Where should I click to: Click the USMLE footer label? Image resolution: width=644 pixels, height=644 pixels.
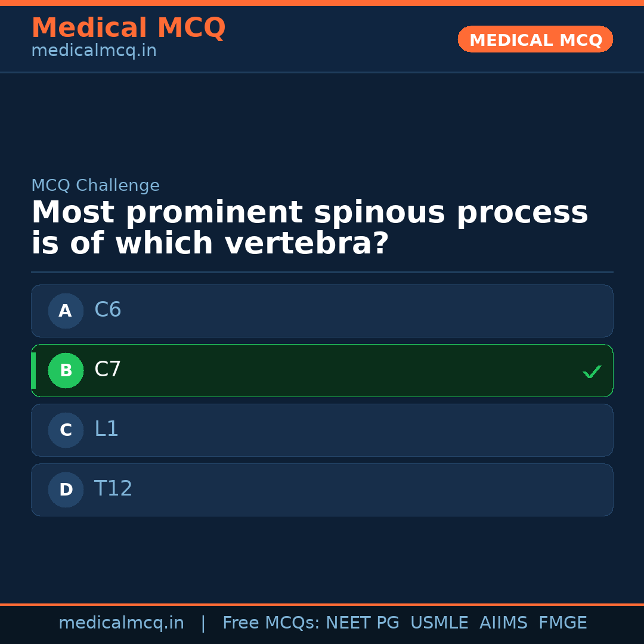439,623
